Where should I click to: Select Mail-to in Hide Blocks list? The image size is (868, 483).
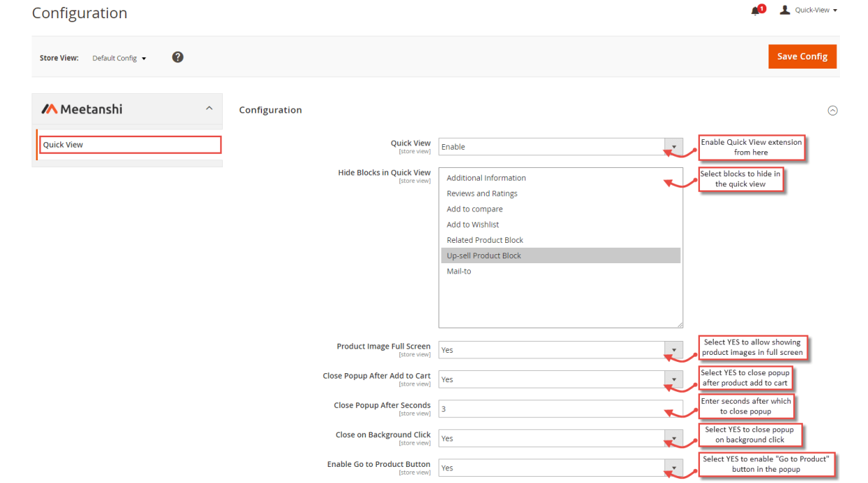(x=459, y=271)
